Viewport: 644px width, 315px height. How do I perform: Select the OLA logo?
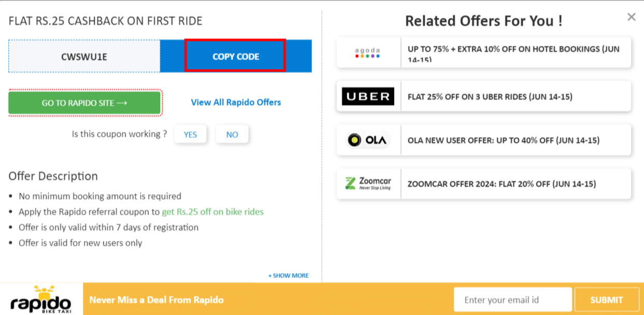pos(368,140)
